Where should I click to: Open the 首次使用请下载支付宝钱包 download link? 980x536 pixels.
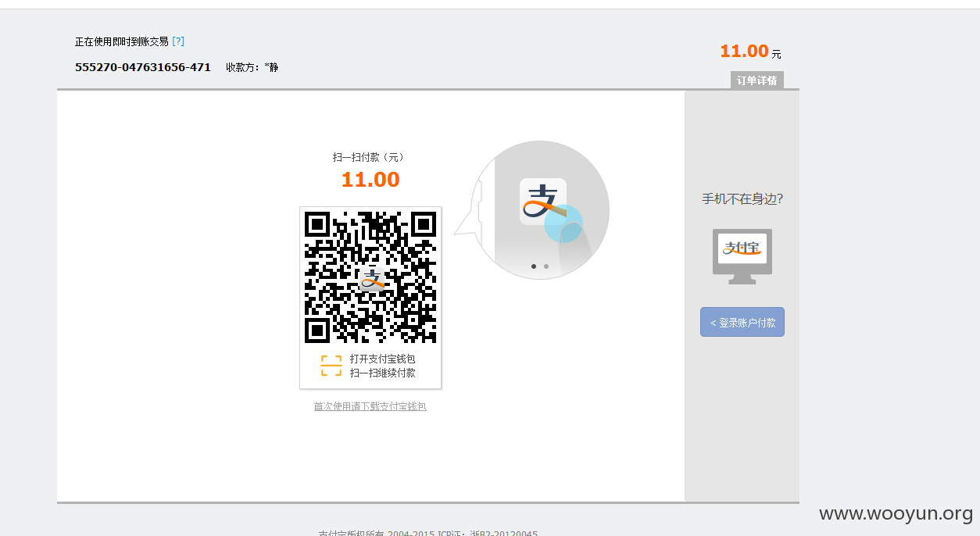click(x=370, y=406)
